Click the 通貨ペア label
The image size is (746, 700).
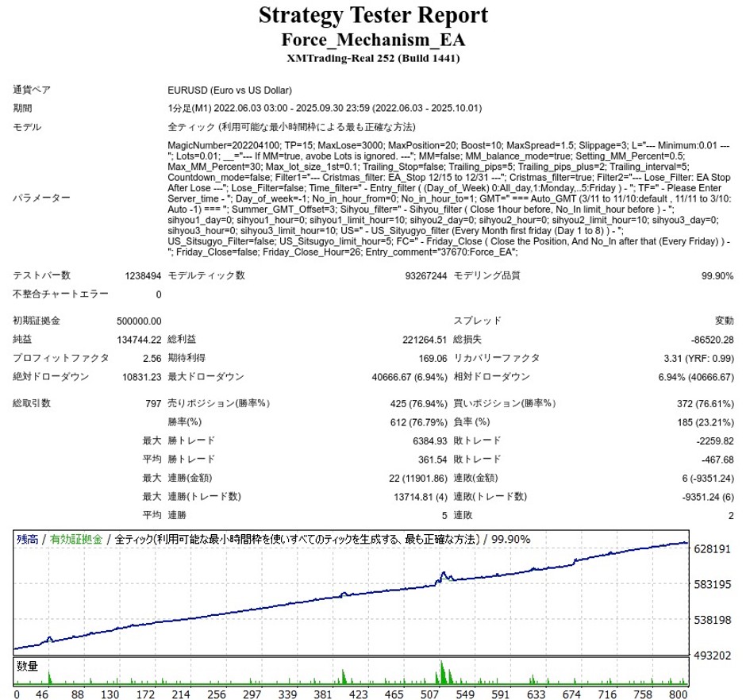pos(32,90)
